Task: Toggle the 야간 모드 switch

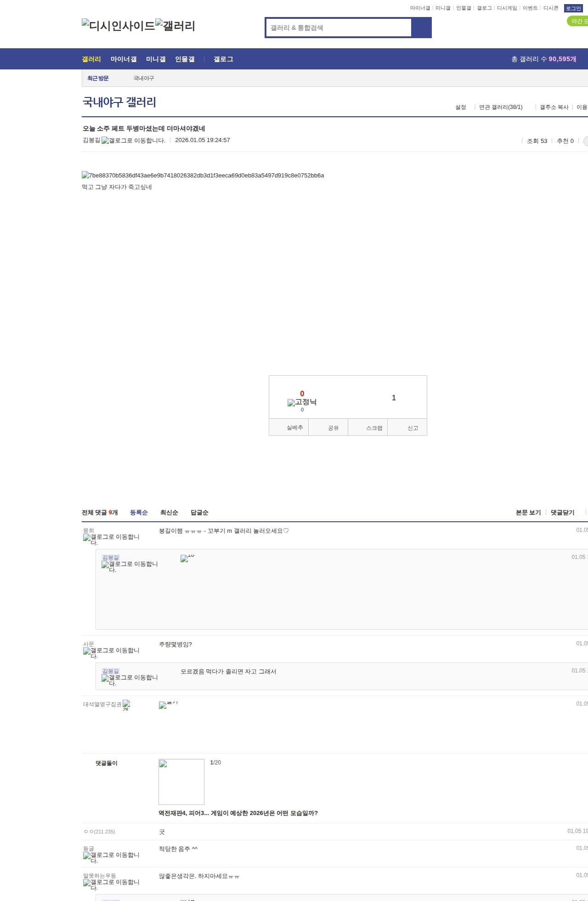Action: [577, 21]
